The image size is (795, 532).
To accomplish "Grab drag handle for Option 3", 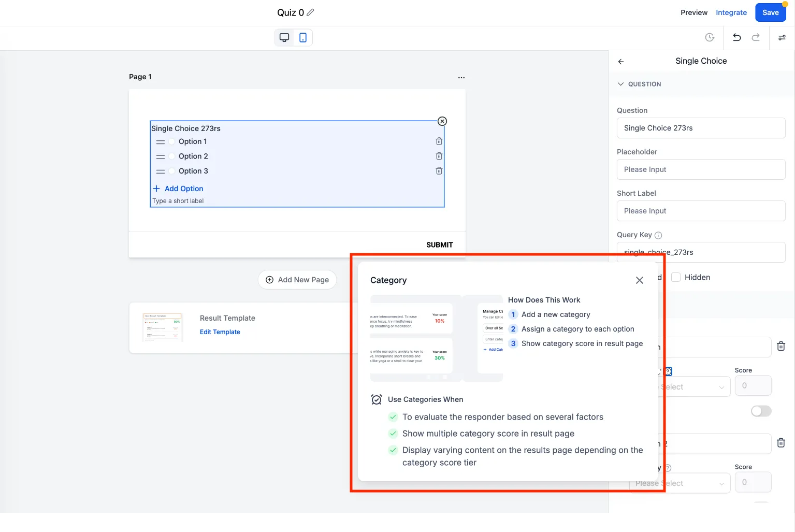I will point(161,171).
